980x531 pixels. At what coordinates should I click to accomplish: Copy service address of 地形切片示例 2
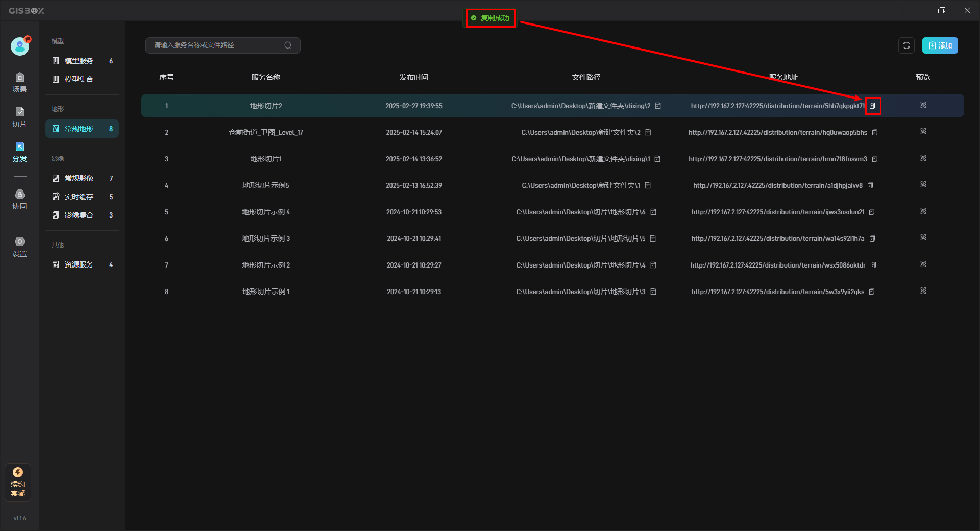(873, 265)
